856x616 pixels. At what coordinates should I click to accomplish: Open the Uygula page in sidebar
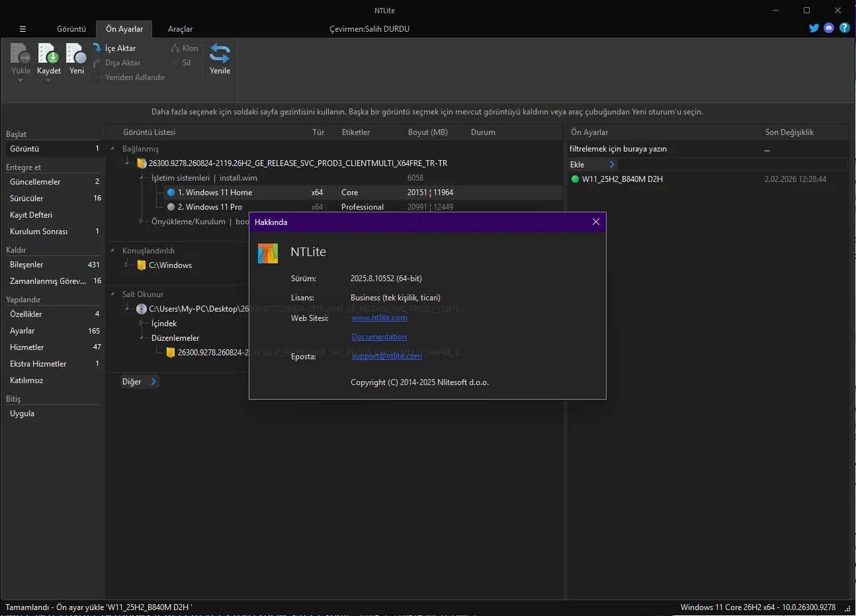tap(54, 414)
